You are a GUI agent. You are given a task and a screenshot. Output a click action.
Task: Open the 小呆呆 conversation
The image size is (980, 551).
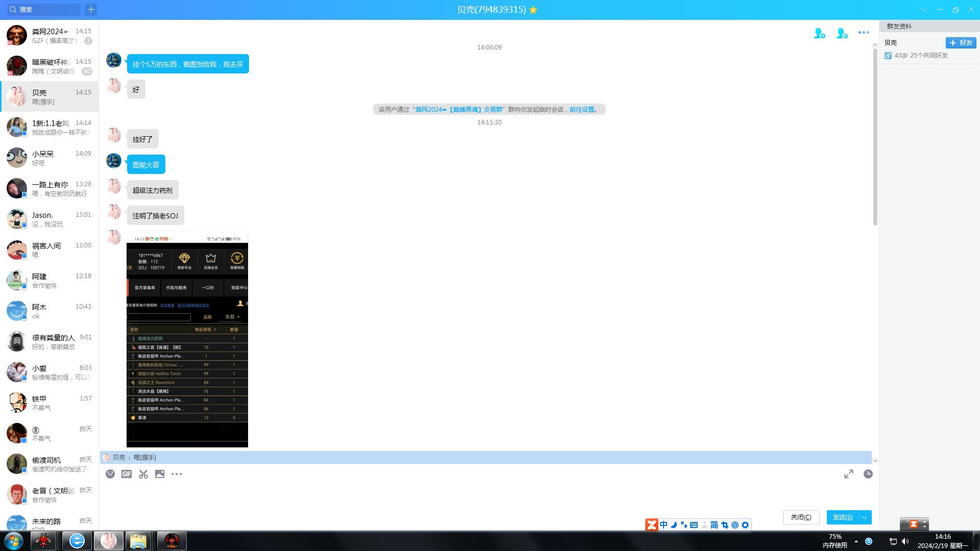[49, 158]
